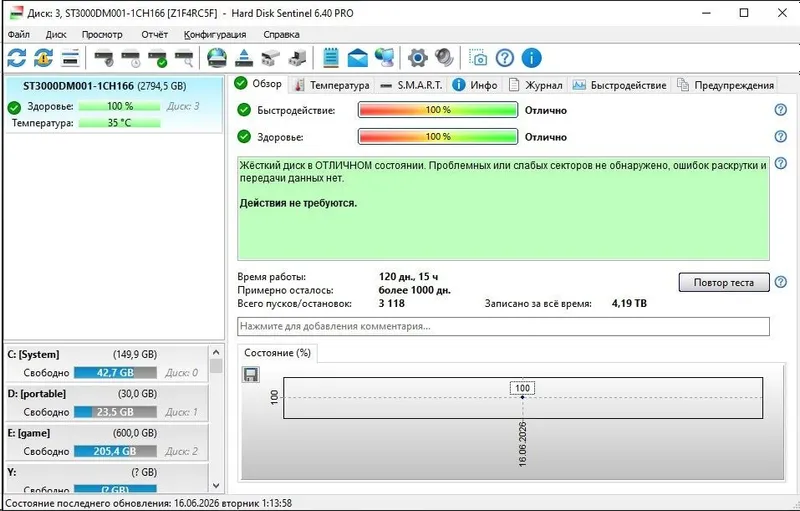Click the two gray drives toolbar icon
Viewport: 800px width, 511px height.
[270, 58]
